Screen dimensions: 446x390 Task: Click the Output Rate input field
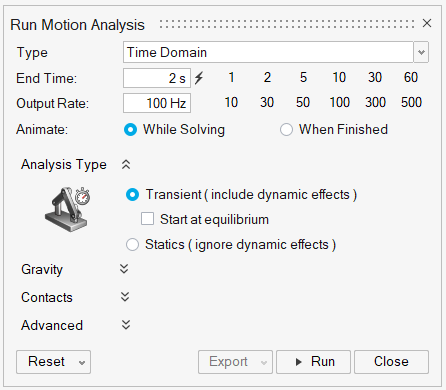pyautogui.click(x=157, y=103)
